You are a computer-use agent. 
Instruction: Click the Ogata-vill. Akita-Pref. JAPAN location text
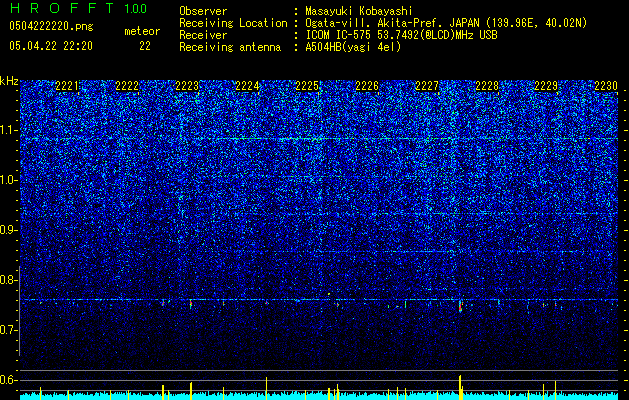coord(446,23)
